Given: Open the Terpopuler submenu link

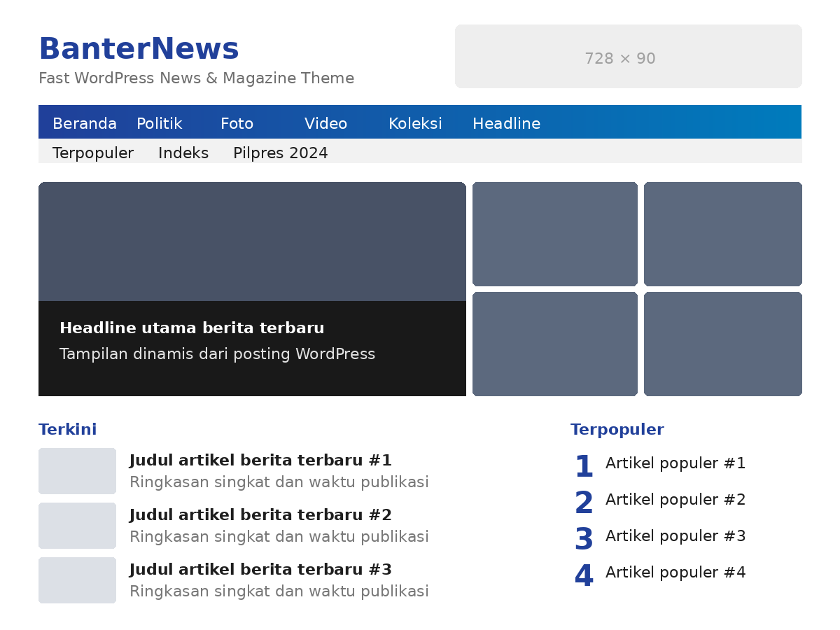Looking at the screenshot, I should (x=93, y=153).
